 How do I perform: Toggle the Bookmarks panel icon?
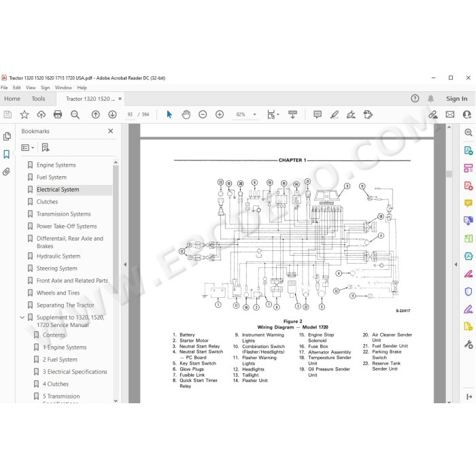tap(6, 154)
